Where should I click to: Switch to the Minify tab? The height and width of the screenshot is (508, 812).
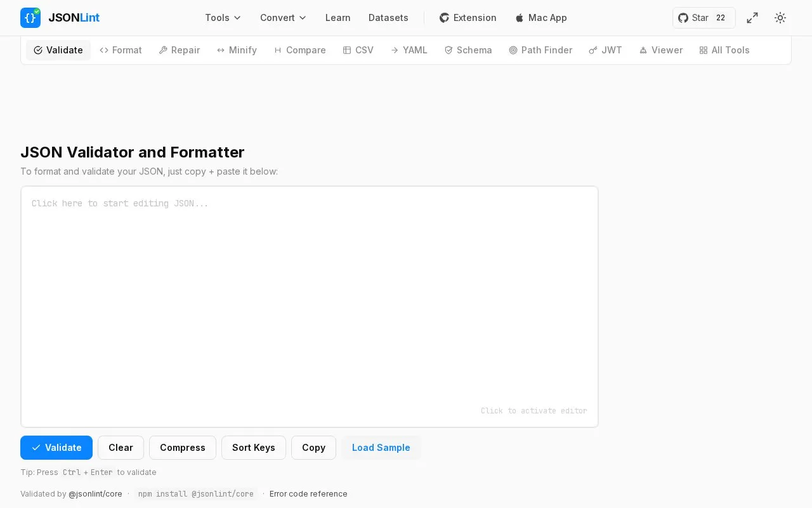click(237, 50)
